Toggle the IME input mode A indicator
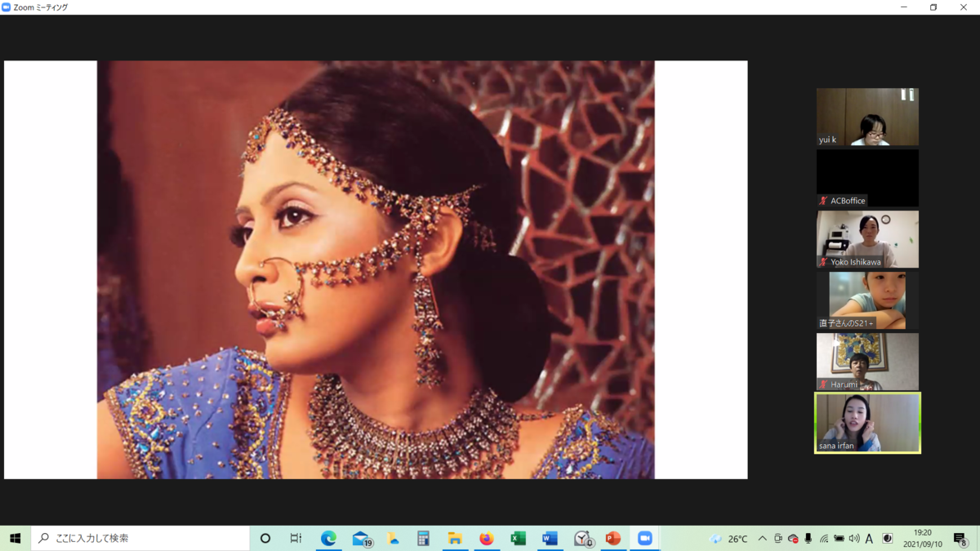The height and width of the screenshot is (551, 980). tap(869, 539)
